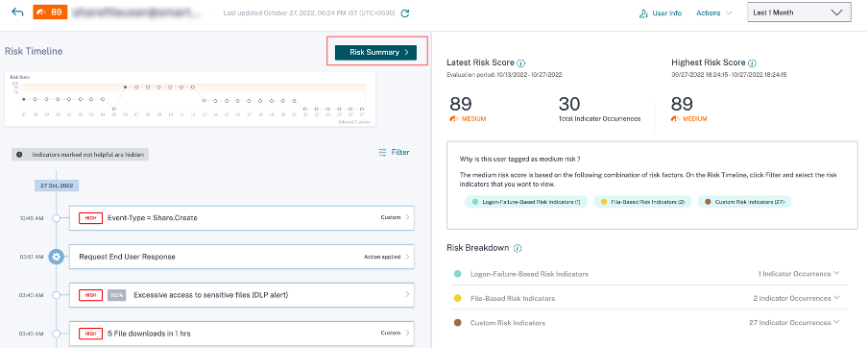Open the Last 1 Month time range dropdown
The image size is (868, 348).
pyautogui.click(x=799, y=12)
